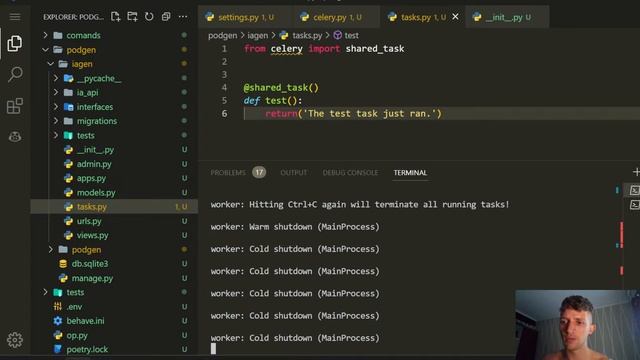Create a new folder in Explorer
640x360 pixels.
[132, 16]
